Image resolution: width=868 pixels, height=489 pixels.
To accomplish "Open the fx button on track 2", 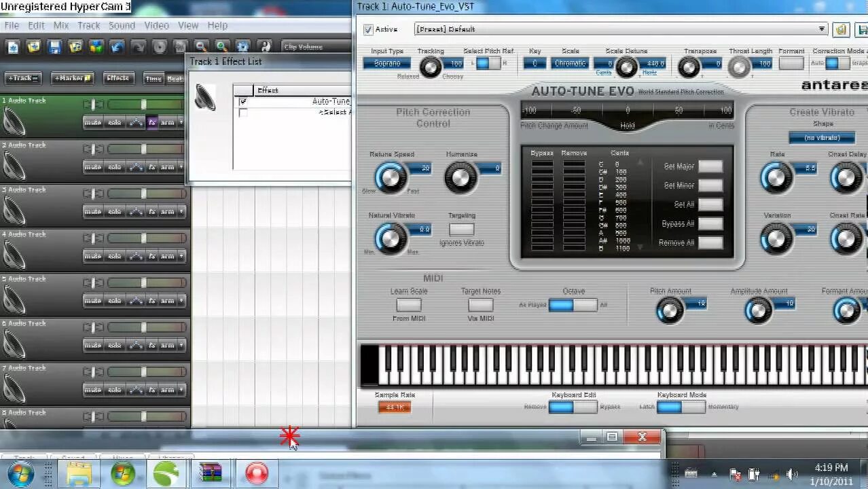I will 152,167.
